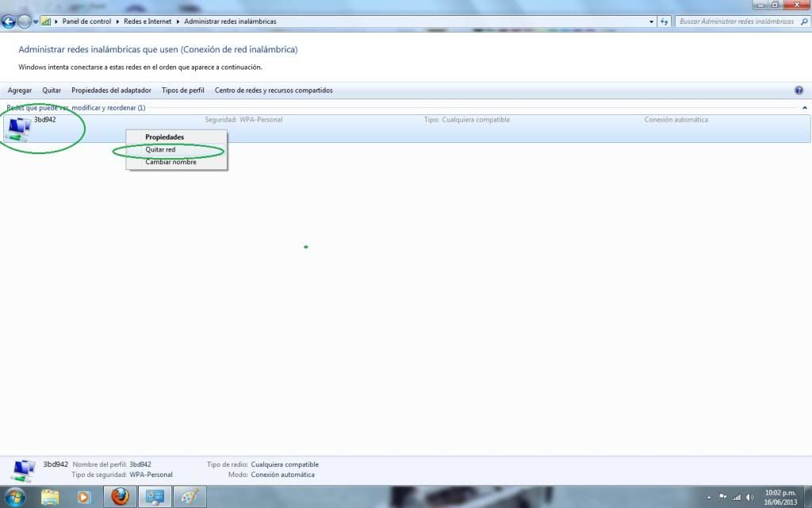Open Centro de redes y recursos compartidos
Screen dimensions: 812x508
(274, 90)
